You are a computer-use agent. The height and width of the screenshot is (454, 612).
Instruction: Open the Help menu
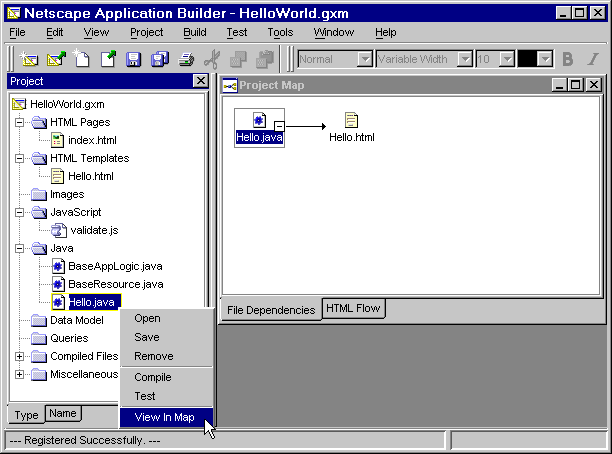[386, 32]
